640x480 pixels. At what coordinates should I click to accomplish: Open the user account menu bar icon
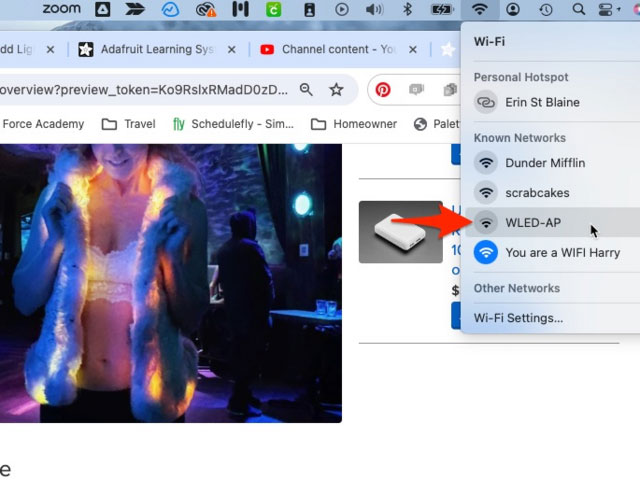tap(513, 9)
